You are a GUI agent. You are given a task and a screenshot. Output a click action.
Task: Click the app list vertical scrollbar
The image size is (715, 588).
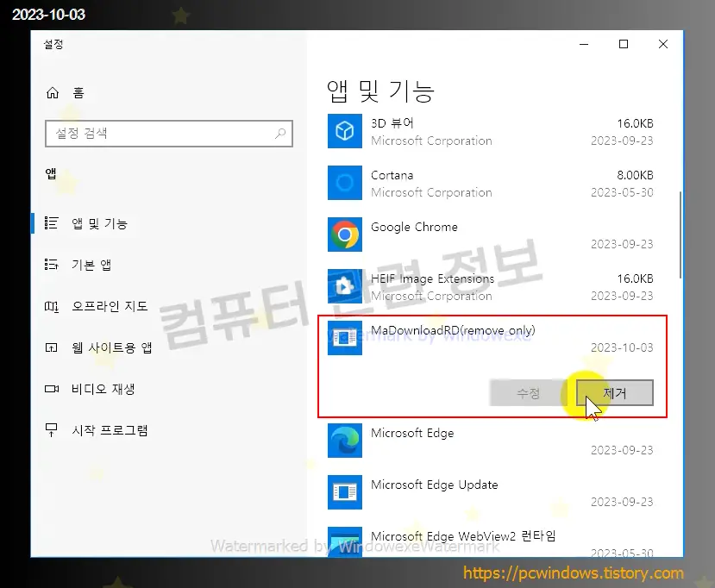(681, 235)
